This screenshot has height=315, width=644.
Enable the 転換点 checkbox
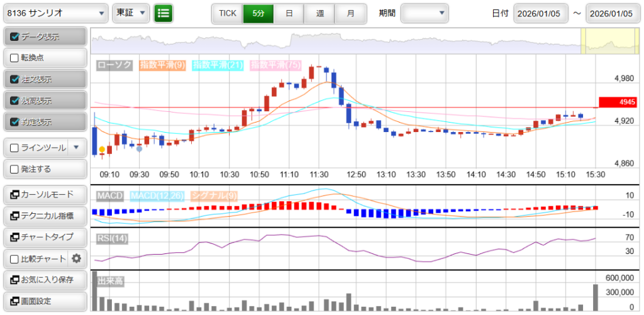(15, 58)
